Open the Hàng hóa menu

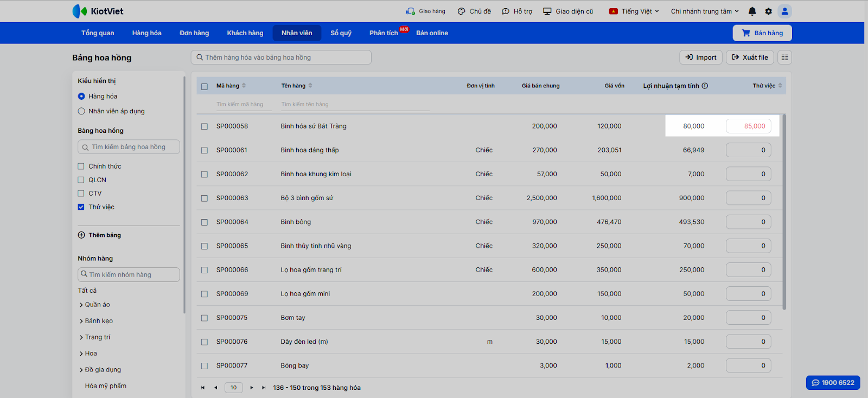[146, 33]
